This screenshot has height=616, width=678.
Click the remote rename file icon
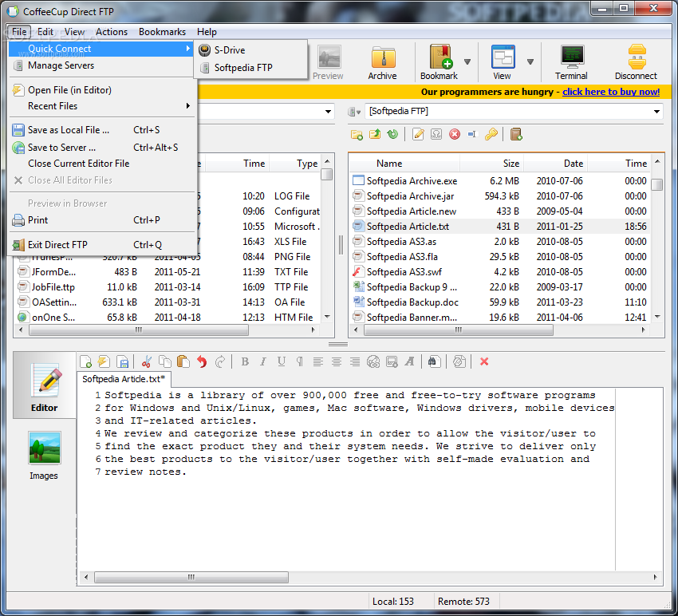472,135
